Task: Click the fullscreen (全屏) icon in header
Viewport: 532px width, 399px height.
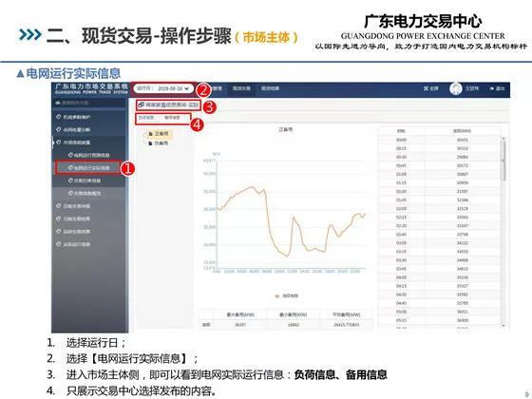Action: [426, 88]
